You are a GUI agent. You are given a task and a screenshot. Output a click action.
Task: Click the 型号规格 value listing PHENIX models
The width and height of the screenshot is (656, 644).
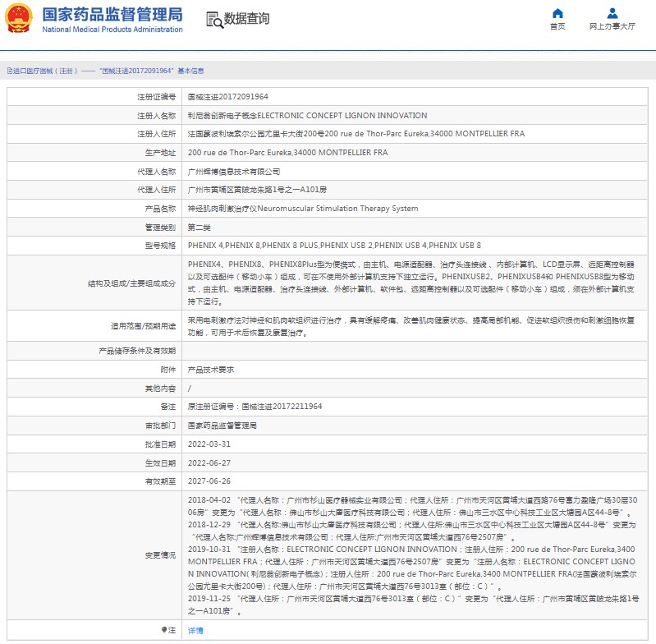(334, 246)
